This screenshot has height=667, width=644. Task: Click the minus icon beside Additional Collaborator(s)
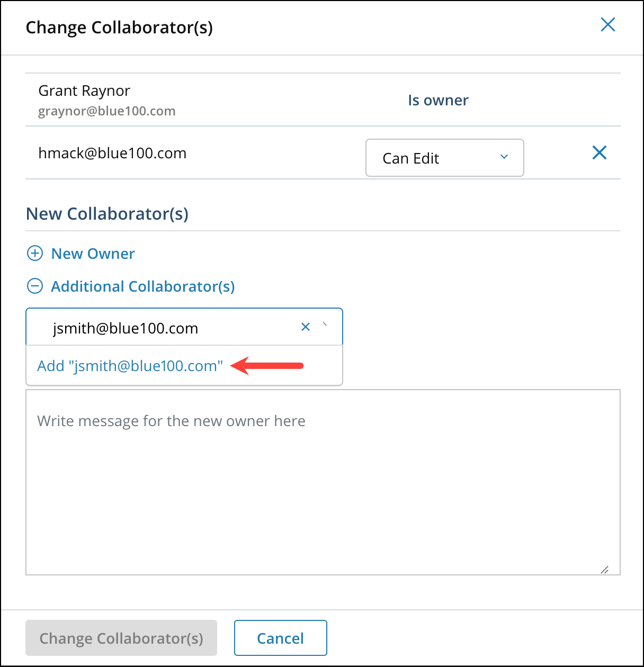pos(34,286)
